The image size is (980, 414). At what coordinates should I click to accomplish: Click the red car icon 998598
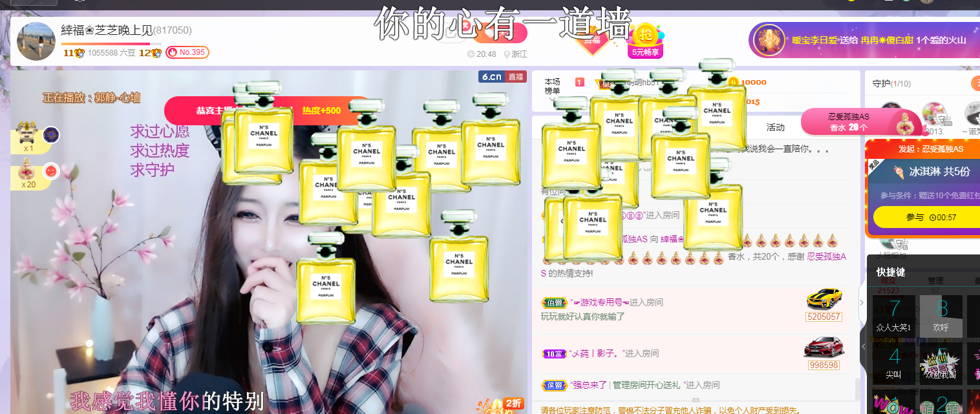[824, 347]
